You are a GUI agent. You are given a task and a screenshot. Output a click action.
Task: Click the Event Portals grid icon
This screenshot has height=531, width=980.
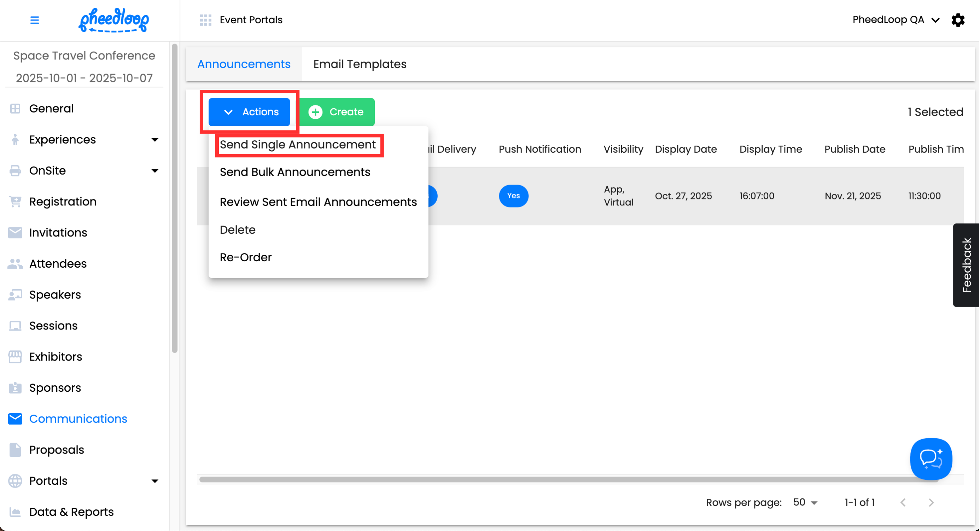click(x=205, y=20)
